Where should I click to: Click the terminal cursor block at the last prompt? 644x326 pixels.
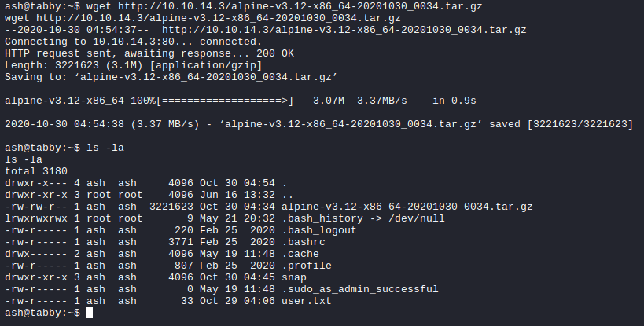(x=90, y=313)
